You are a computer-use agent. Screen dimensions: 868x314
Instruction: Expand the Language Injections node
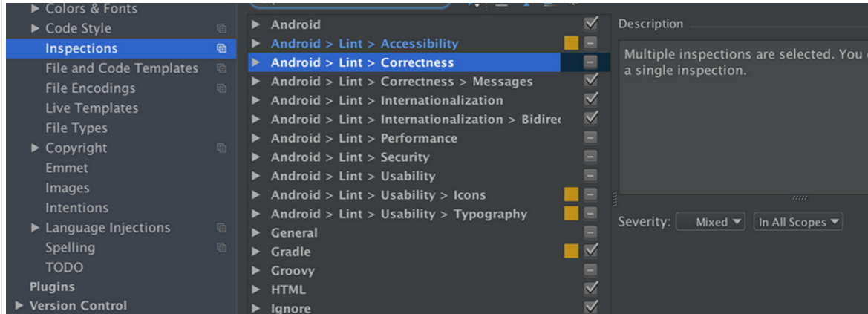tap(36, 228)
